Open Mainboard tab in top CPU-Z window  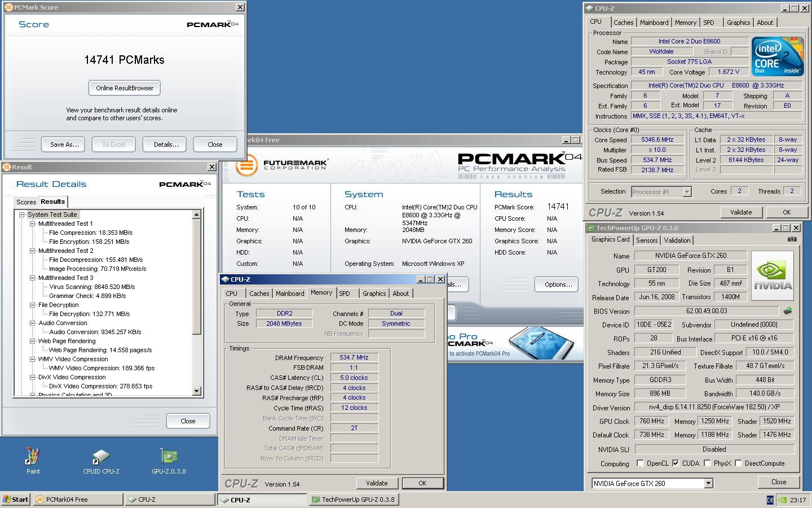(654, 23)
